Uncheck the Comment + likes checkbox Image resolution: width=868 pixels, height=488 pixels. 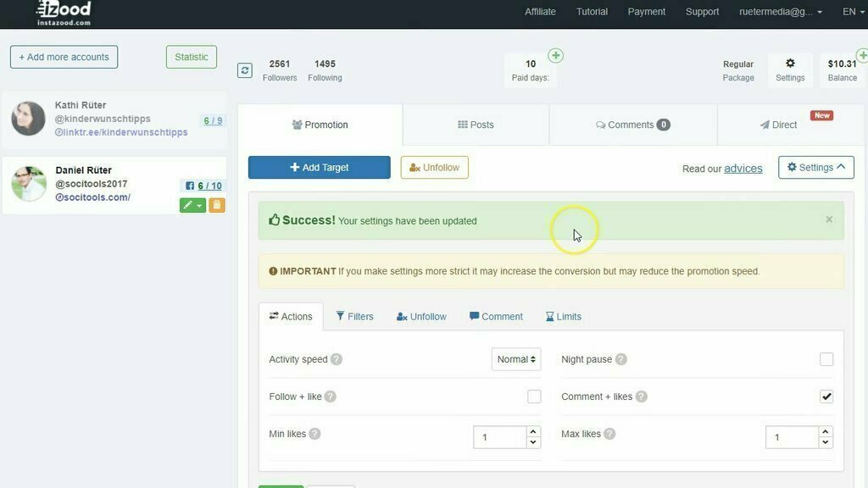[826, 396]
